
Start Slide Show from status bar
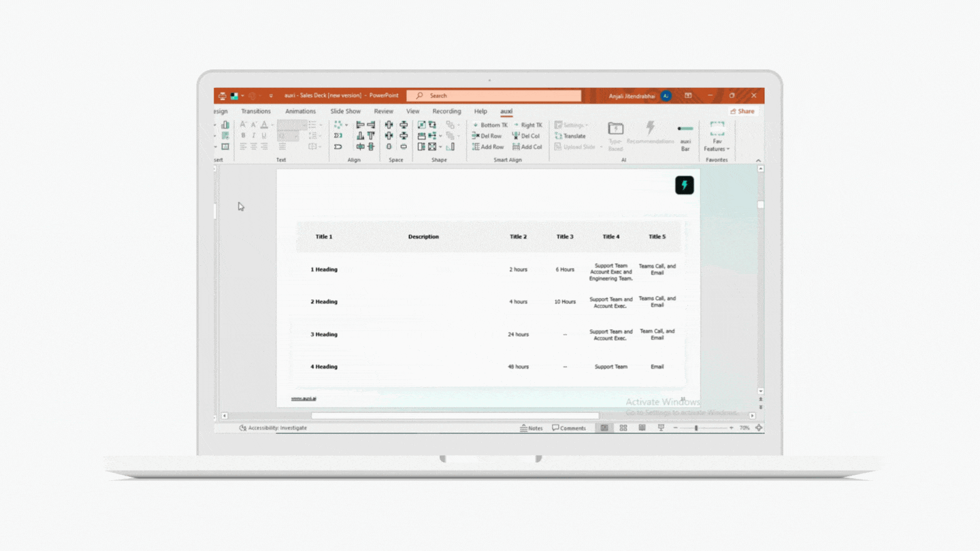pyautogui.click(x=661, y=428)
